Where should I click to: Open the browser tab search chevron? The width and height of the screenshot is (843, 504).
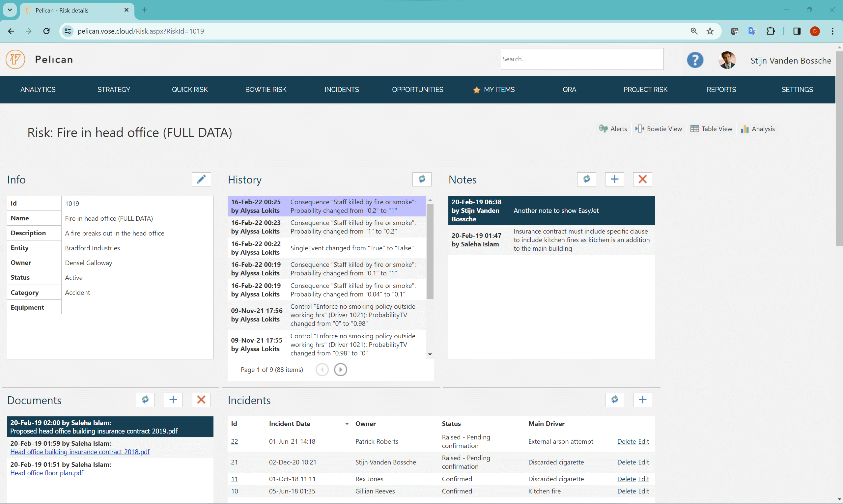(x=10, y=10)
